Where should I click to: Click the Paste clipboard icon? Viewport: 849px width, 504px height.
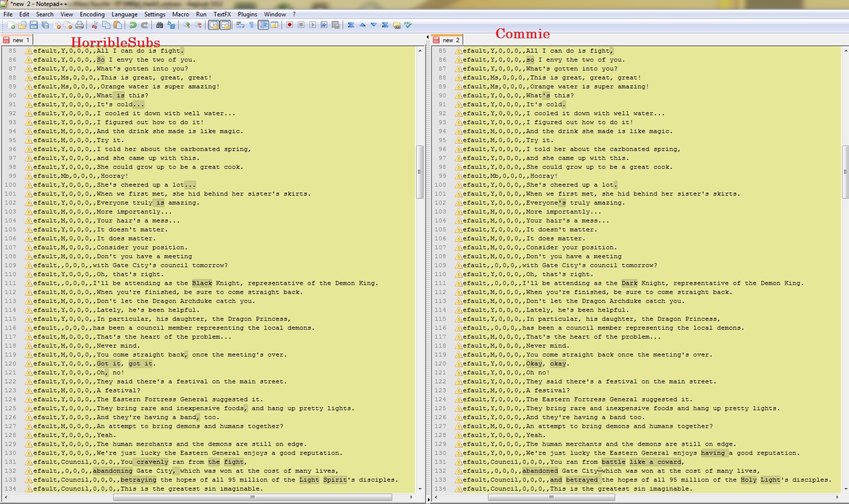pyautogui.click(x=117, y=25)
